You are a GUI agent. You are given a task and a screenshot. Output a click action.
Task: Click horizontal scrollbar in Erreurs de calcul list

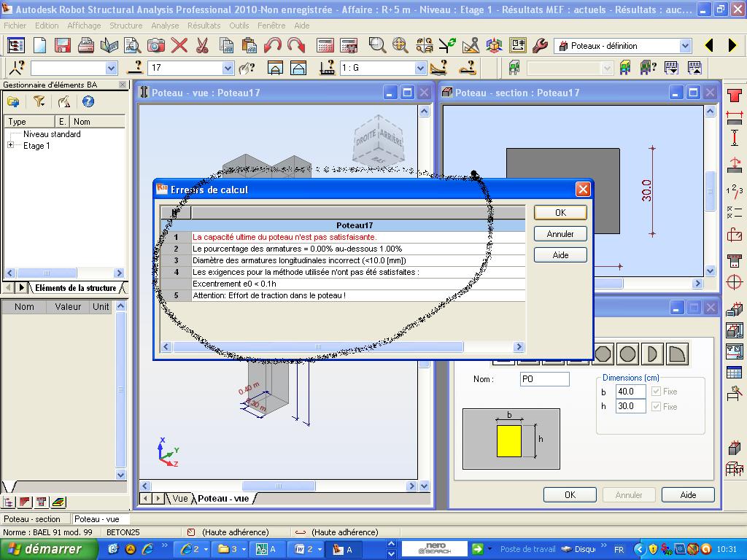click(x=318, y=346)
